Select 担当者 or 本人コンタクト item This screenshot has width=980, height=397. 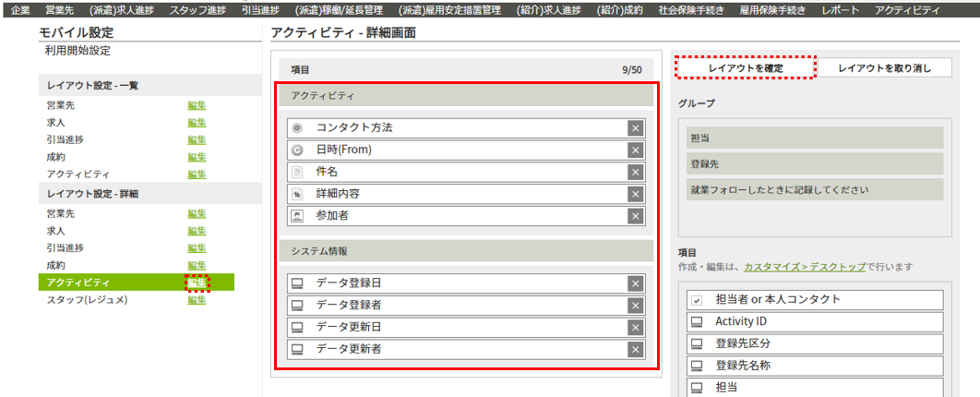tap(815, 300)
